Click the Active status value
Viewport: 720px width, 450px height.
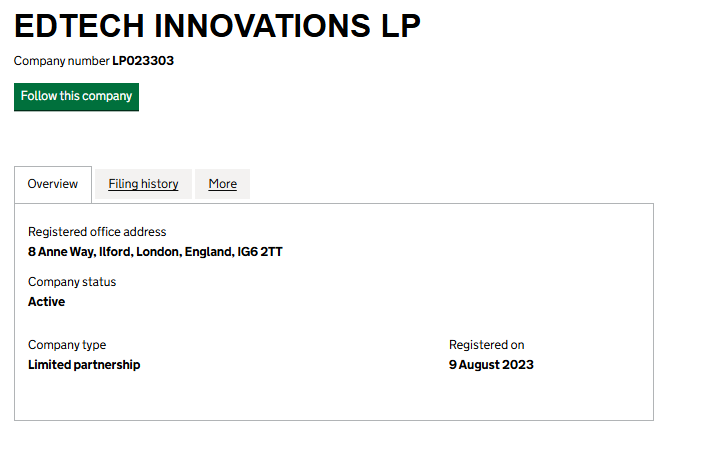pyautogui.click(x=46, y=302)
